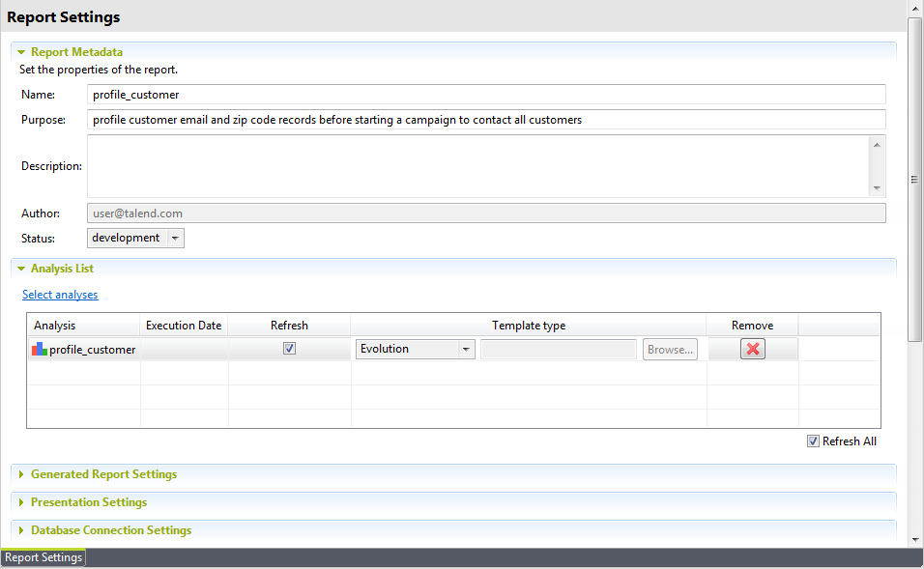Collapse the Report Metadata section

[21, 52]
